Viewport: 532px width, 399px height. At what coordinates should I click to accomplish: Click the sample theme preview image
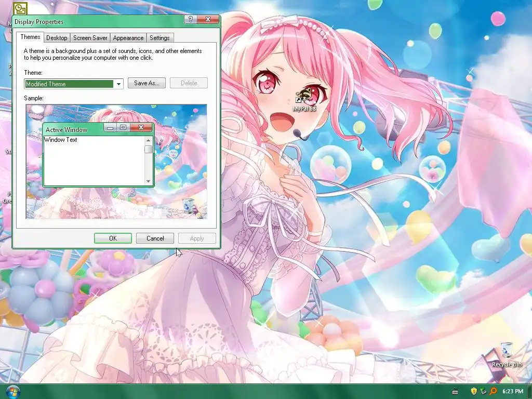click(x=116, y=162)
